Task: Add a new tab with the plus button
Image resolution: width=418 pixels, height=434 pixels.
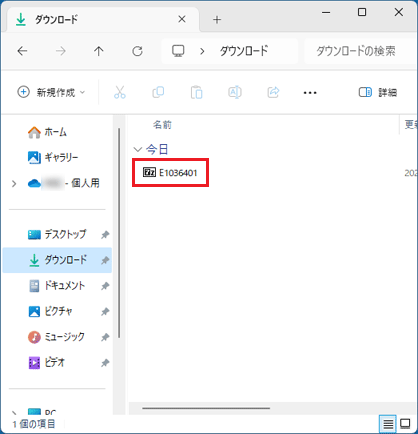Action: coord(217,20)
